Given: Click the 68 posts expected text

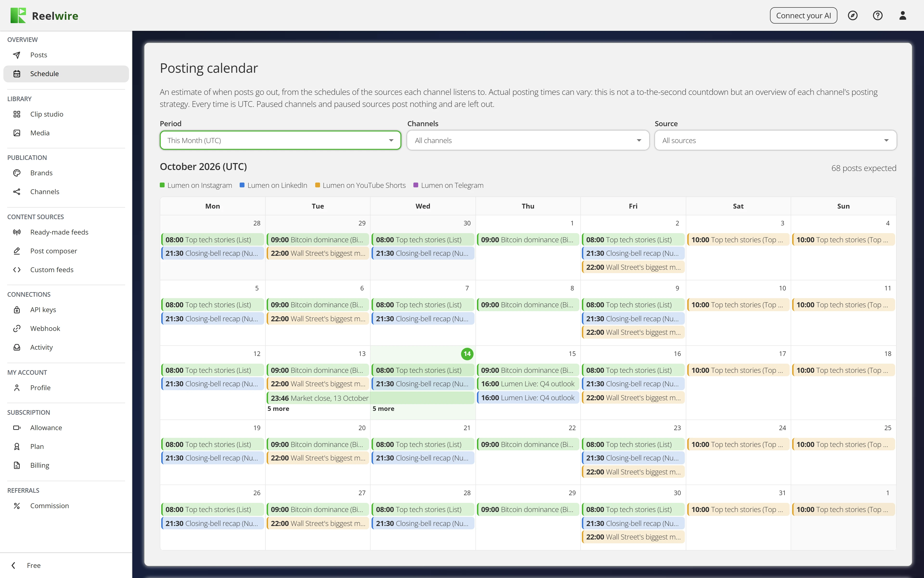Looking at the screenshot, I should [864, 168].
